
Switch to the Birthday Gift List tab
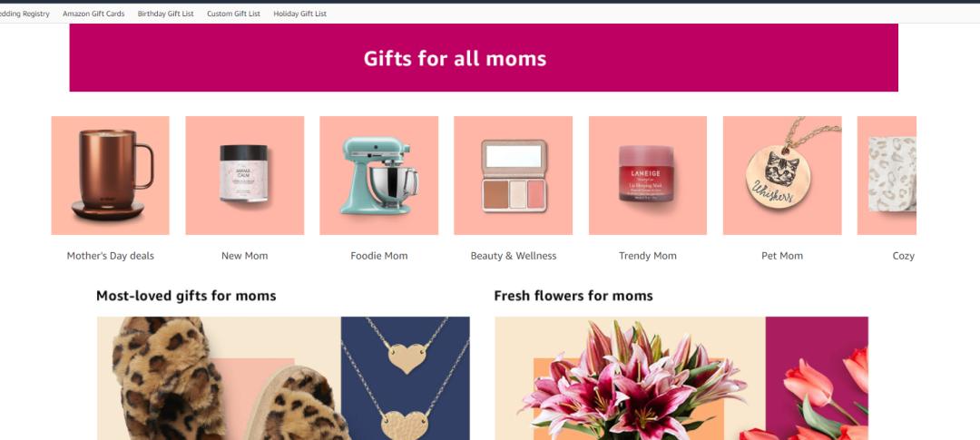(x=166, y=14)
